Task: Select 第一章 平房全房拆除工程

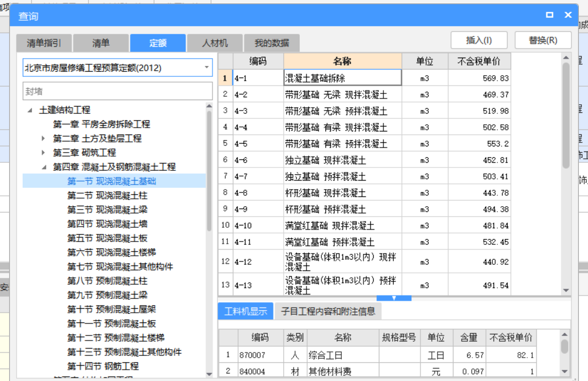Action: pos(101,124)
